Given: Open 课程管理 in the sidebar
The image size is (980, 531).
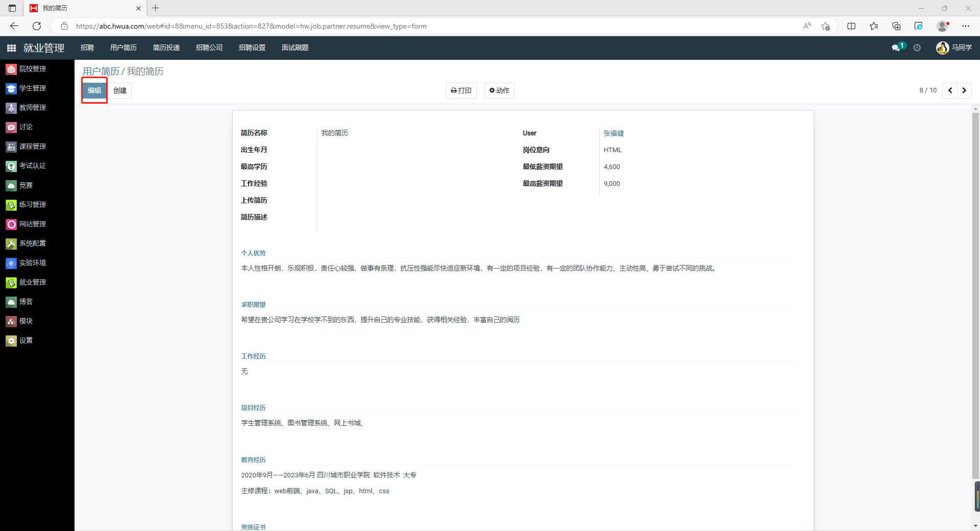Looking at the screenshot, I should click(x=27, y=147).
